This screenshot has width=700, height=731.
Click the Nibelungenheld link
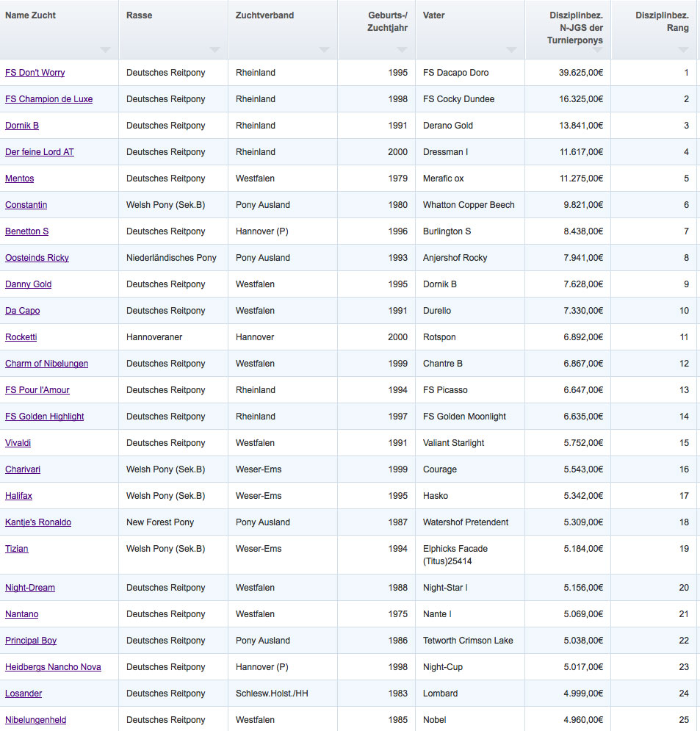coord(36,720)
